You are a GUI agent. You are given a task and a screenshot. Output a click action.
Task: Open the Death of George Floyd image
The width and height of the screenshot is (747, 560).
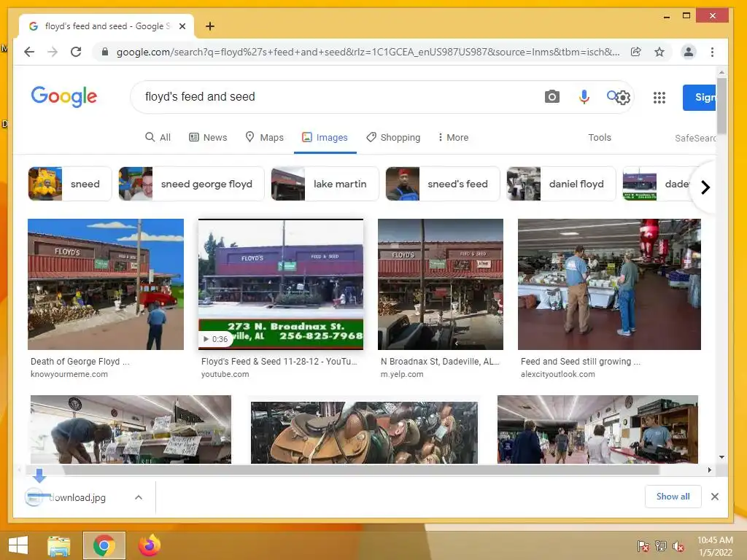coord(106,284)
